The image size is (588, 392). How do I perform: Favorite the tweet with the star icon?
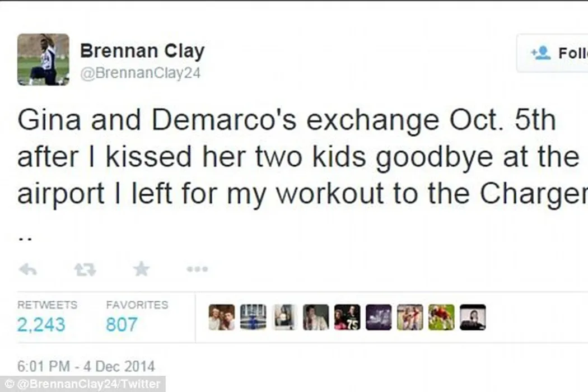(x=141, y=270)
